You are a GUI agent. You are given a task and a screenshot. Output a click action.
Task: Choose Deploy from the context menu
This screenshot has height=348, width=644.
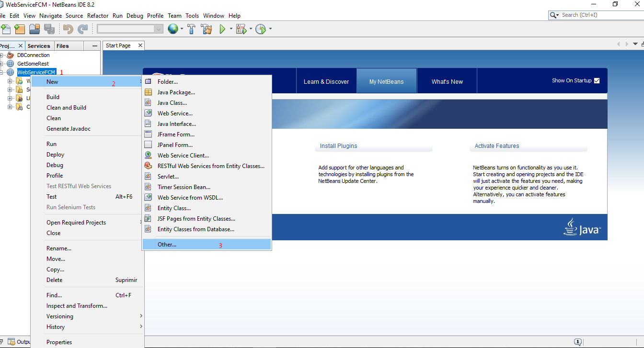click(87, 155)
